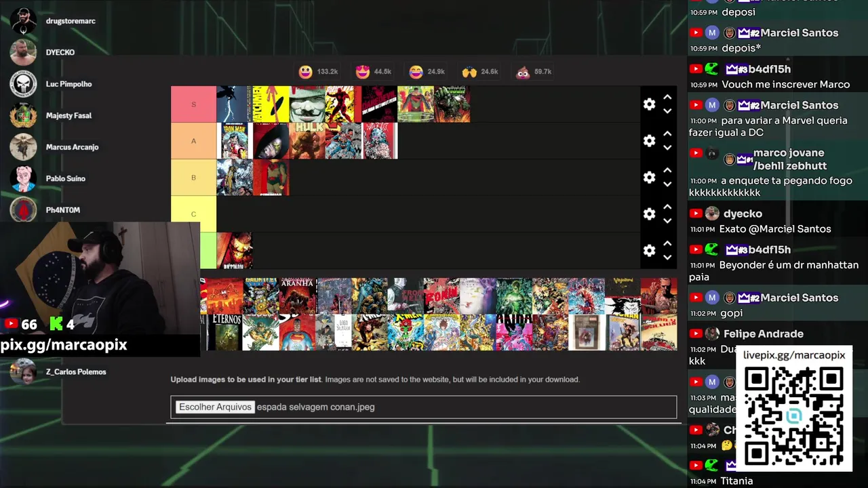Open settings gear for the C tier row
The image size is (868, 488).
649,213
